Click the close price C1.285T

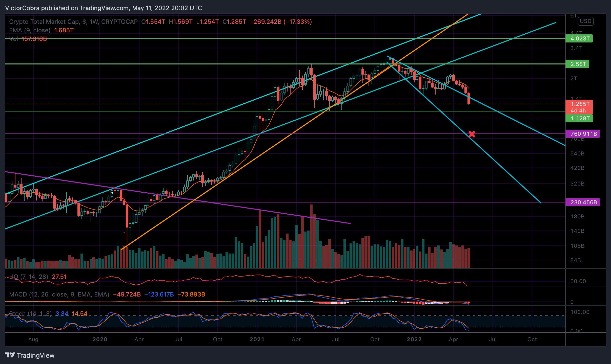tap(234, 22)
